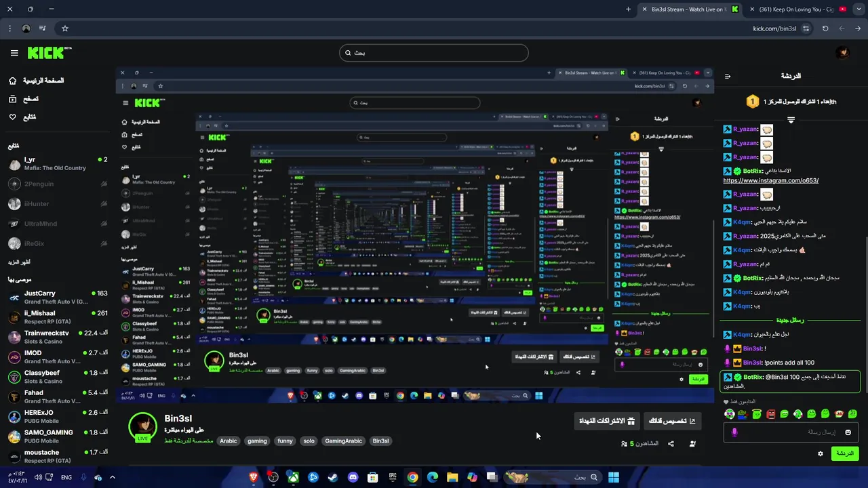Screen dimensions: 868x488
Task: Open the emoji picker in the message box
Action: click(x=847, y=432)
